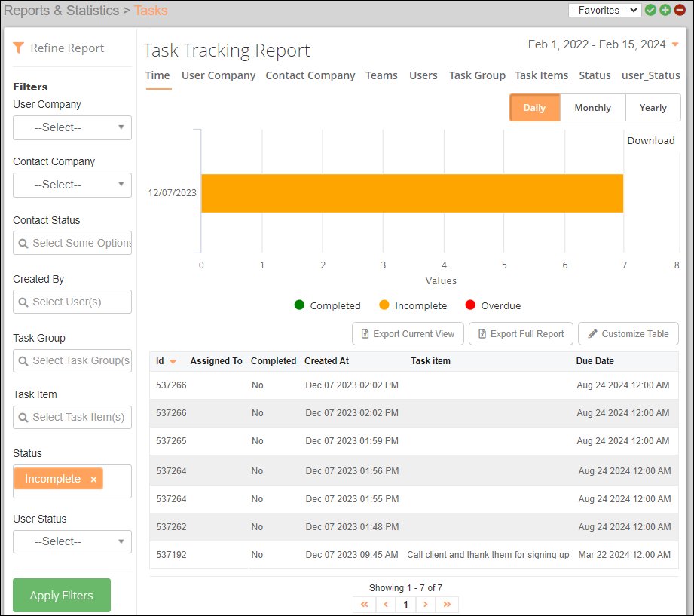Click the Apply Filters button
The width and height of the screenshot is (694, 616).
[61, 595]
